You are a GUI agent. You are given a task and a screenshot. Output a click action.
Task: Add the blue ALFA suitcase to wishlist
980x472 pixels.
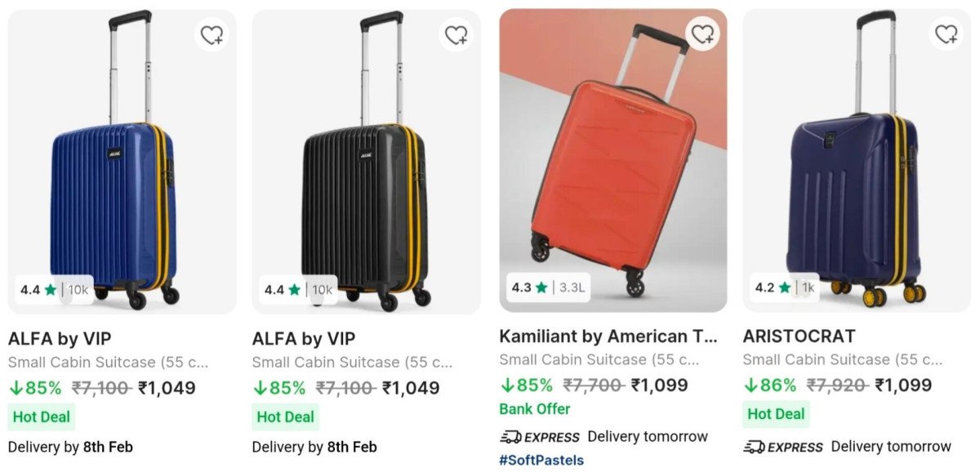tap(212, 36)
